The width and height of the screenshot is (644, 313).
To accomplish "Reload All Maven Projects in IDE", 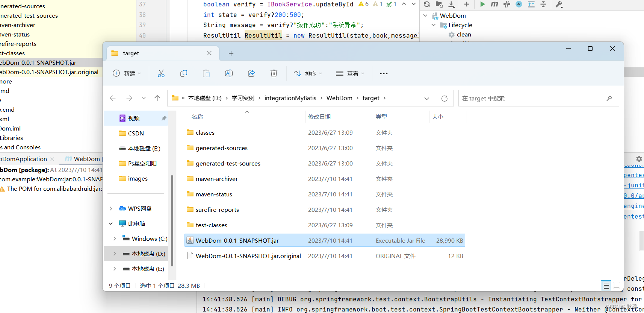I will click(427, 4).
